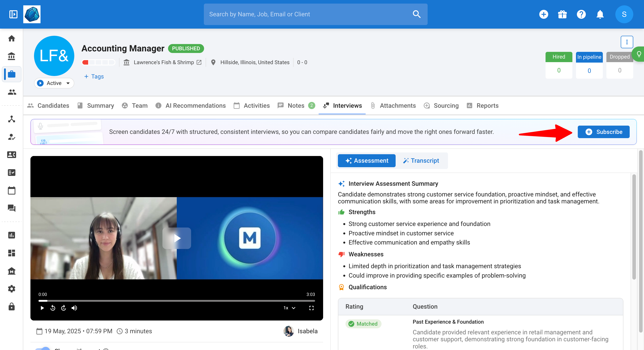Viewport: 644px width, 350px height.
Task: Open the Jobs briefcase icon in sidebar
Action: (x=11, y=74)
